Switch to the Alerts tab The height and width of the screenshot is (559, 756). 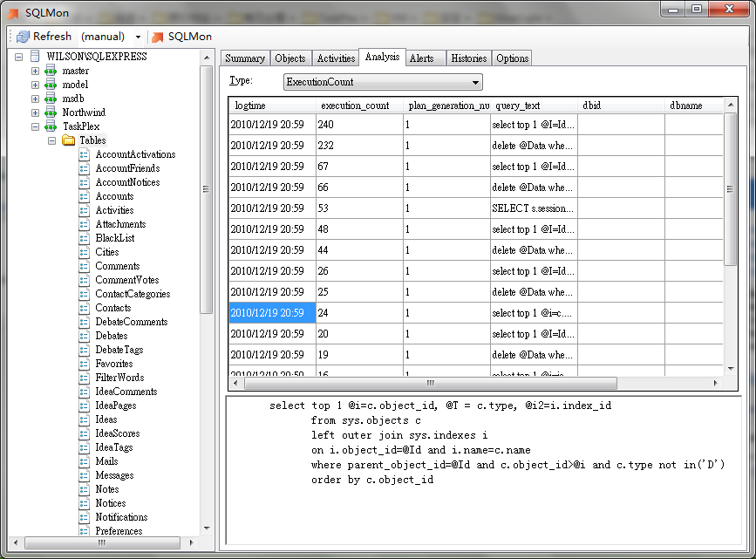tap(424, 58)
